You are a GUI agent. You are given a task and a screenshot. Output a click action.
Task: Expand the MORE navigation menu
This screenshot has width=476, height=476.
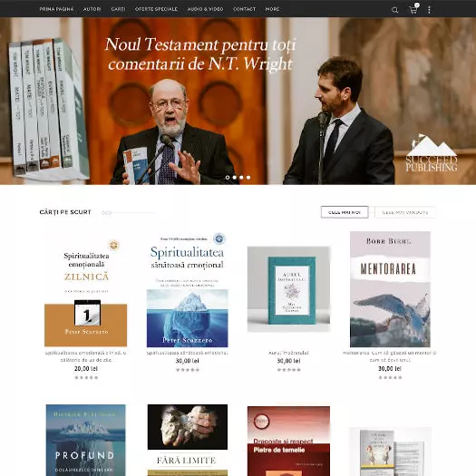(272, 9)
